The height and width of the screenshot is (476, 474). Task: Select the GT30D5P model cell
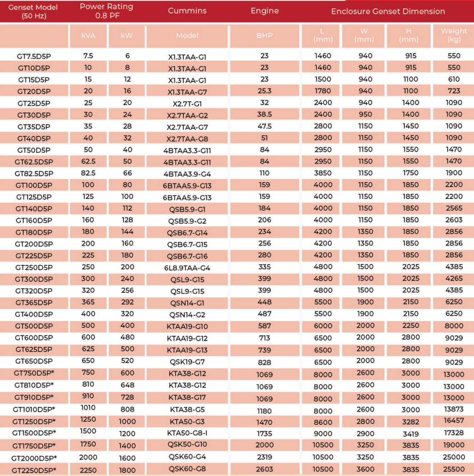coord(34,115)
